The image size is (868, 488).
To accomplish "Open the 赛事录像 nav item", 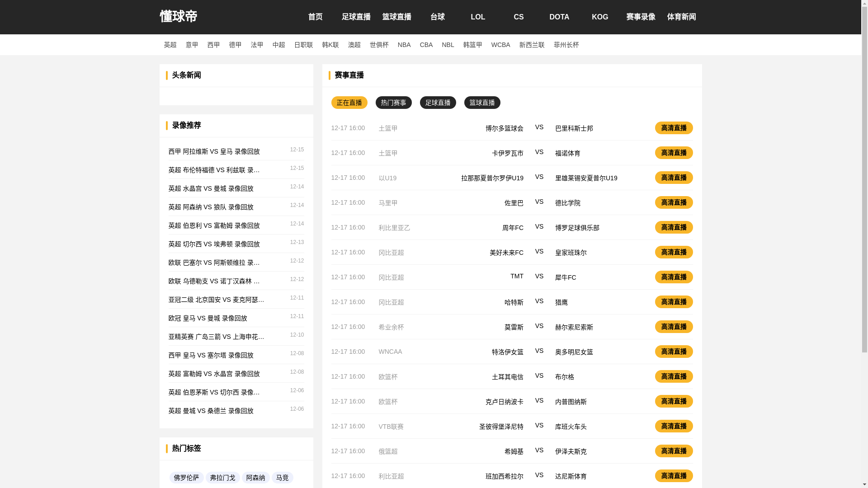I will coord(641,17).
